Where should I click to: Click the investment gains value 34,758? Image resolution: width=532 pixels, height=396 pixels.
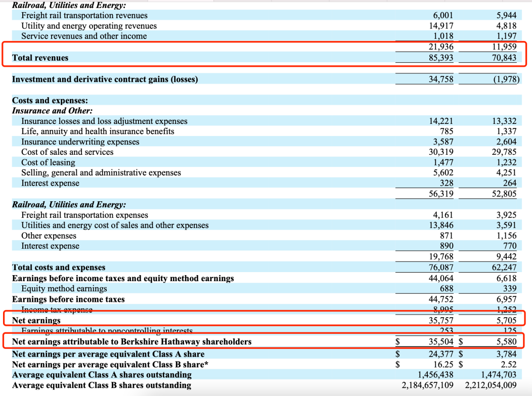coord(441,79)
